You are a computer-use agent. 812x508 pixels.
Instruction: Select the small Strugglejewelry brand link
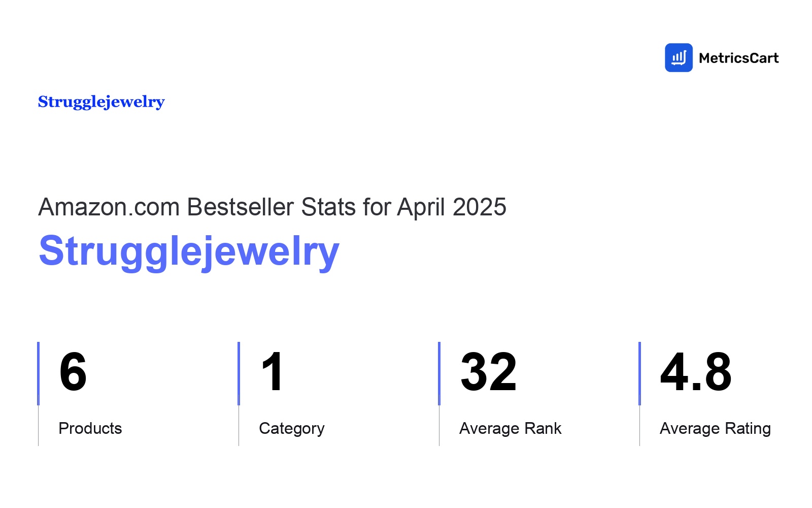coord(101,102)
